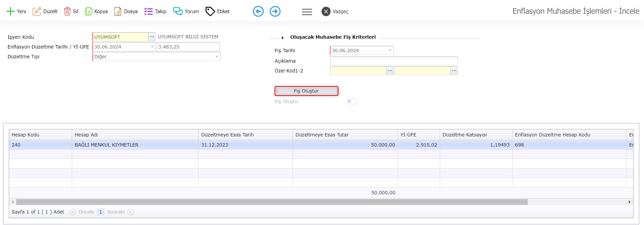Click the Yİ-ÜFE value field 3.483,25

[188, 47]
